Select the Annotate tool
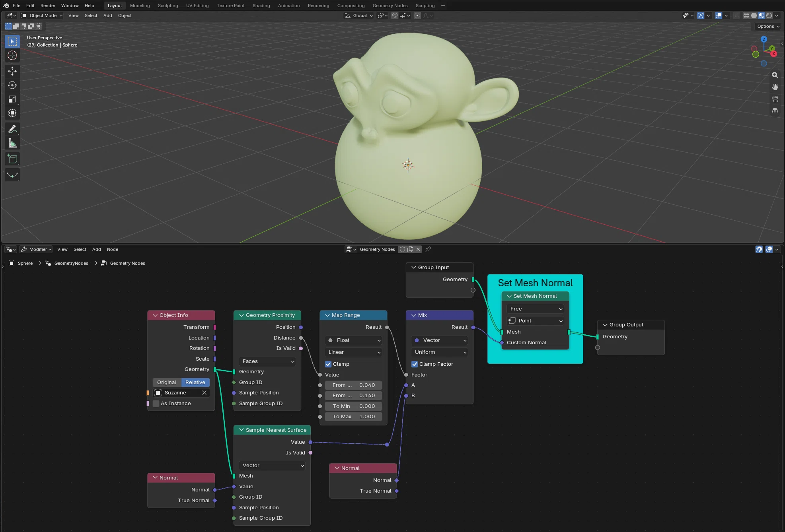This screenshot has height=532, width=785. (12, 129)
